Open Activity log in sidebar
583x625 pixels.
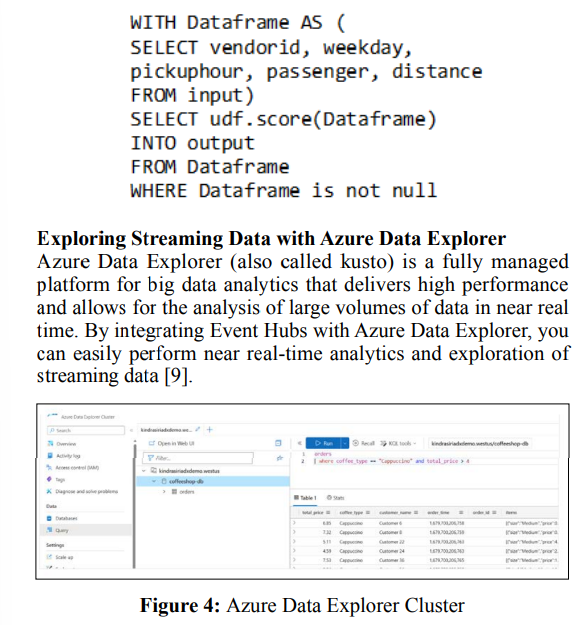[x=68, y=456]
